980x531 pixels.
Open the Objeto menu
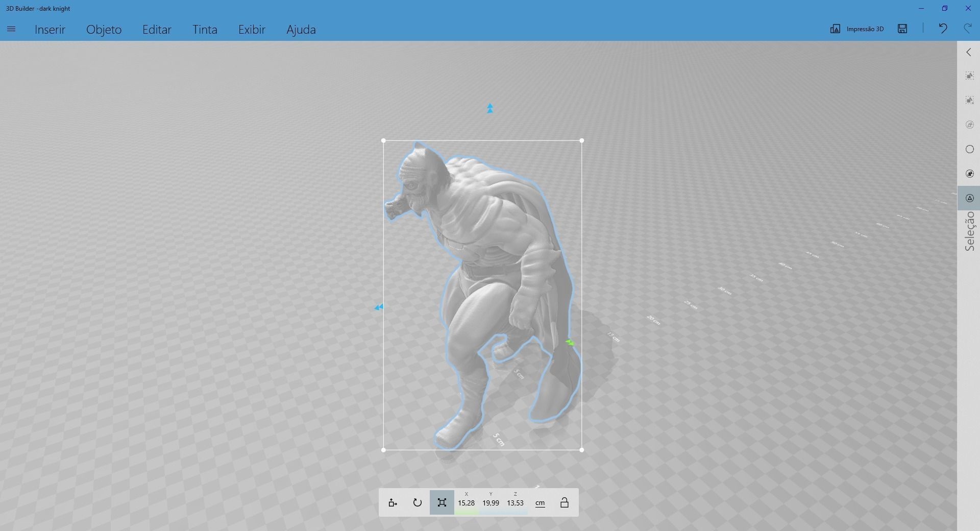pos(104,29)
